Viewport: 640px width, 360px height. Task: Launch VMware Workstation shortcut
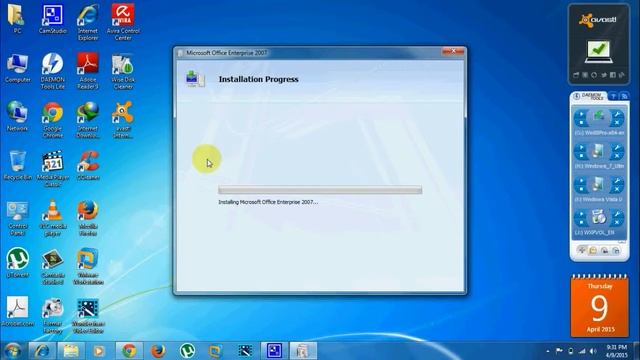[x=88, y=267]
